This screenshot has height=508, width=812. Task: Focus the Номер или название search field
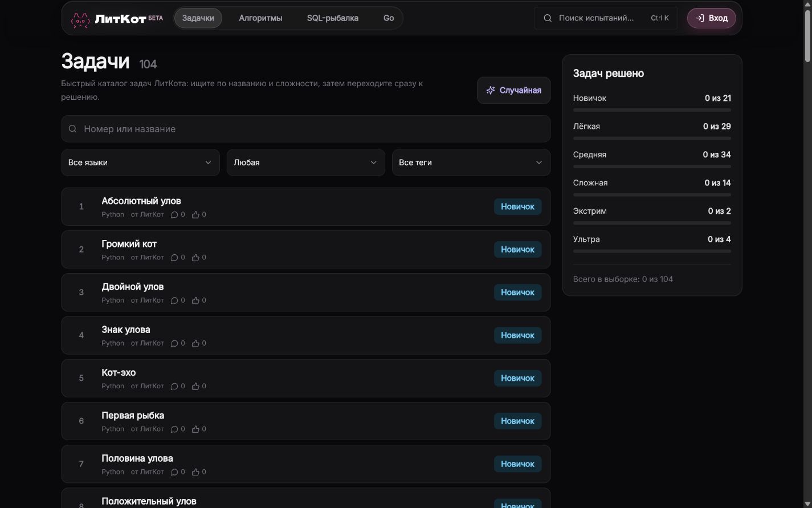click(x=306, y=129)
